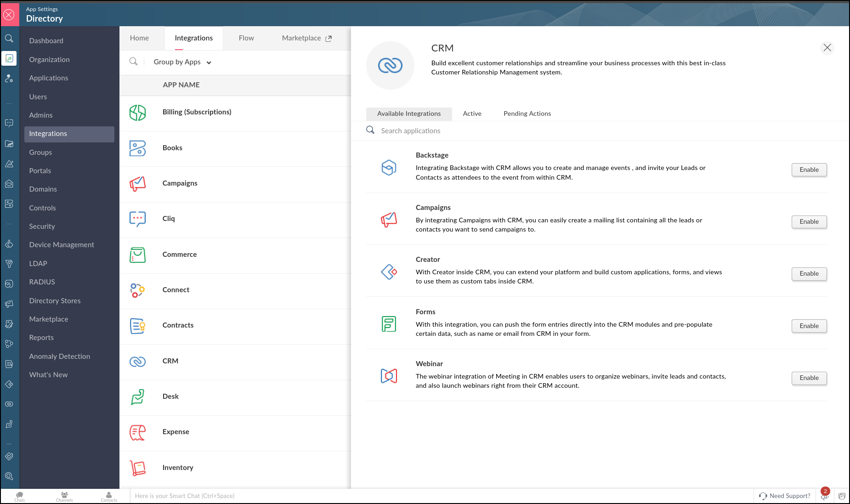Select the Active tab in CRM panel

click(x=472, y=113)
